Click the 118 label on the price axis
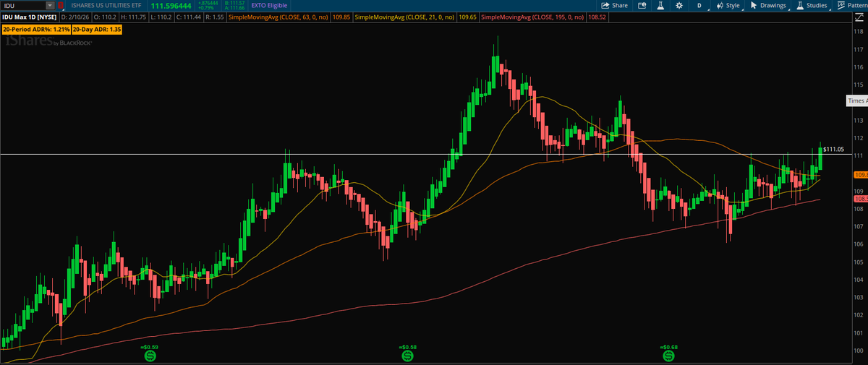 pos(859,32)
